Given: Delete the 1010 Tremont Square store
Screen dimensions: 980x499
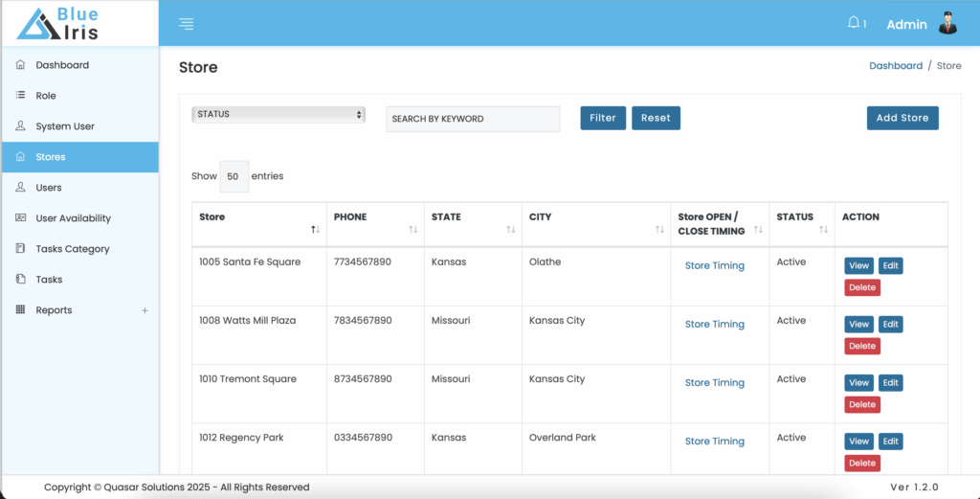Looking at the screenshot, I should (x=862, y=404).
